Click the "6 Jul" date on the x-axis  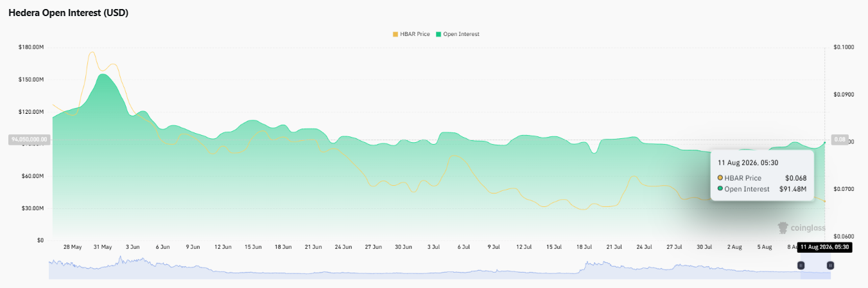(464, 247)
